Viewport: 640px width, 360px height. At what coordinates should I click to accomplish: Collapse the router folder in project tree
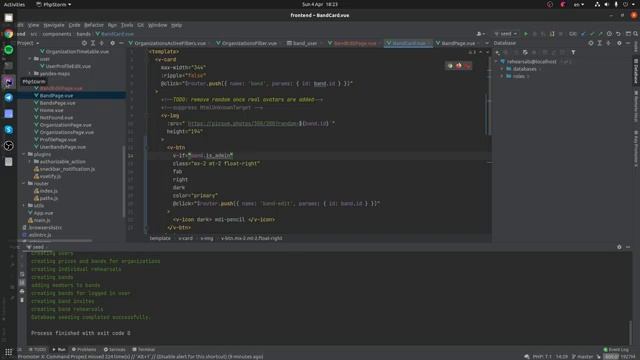pos(24,184)
